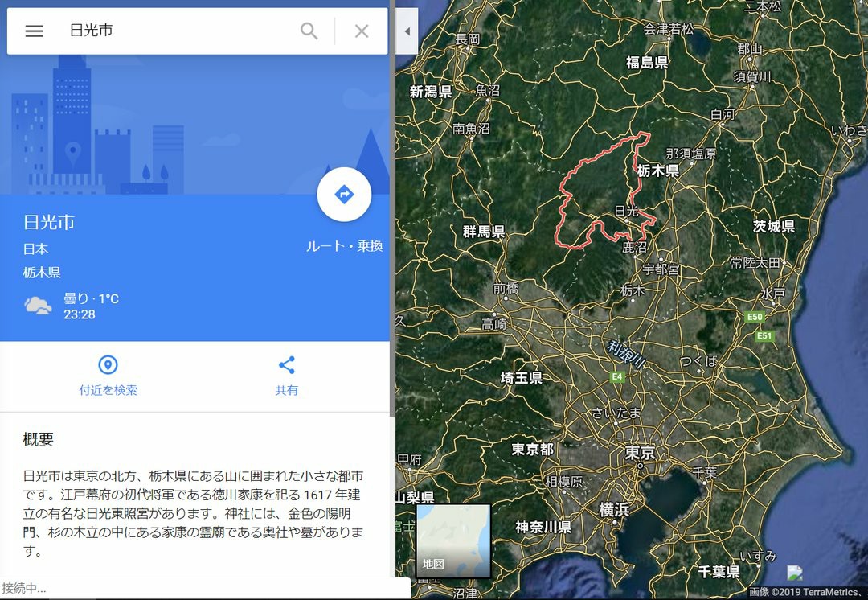Click the 概要 overview heading
This screenshot has width=868, height=600.
[x=39, y=439]
